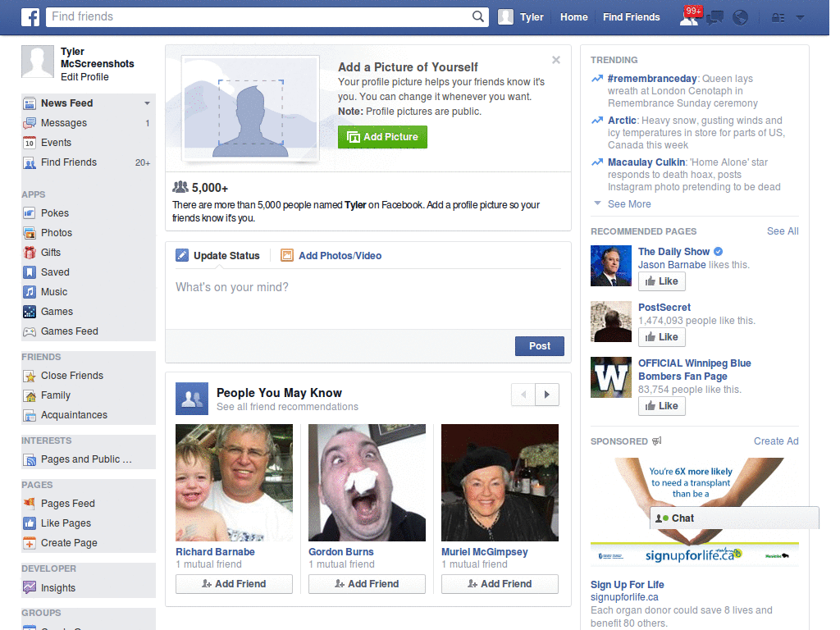Dismiss the Add a Picture card
Screen dimensions: 840x630
(556, 60)
